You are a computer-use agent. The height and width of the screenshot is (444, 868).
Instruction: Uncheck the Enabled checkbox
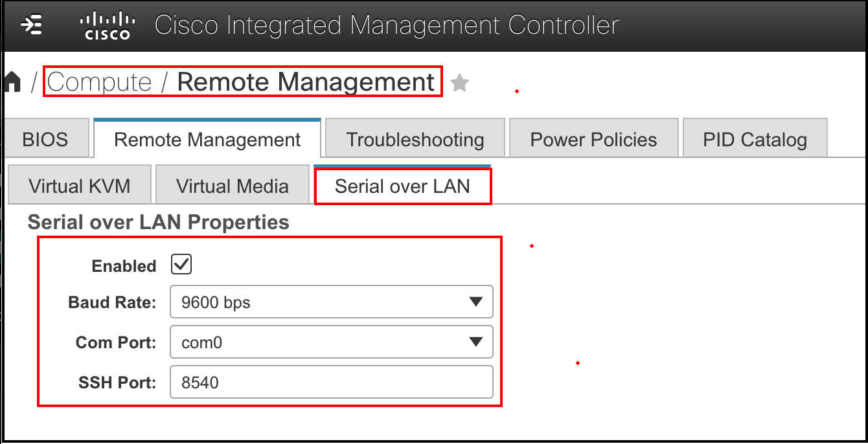[181, 263]
